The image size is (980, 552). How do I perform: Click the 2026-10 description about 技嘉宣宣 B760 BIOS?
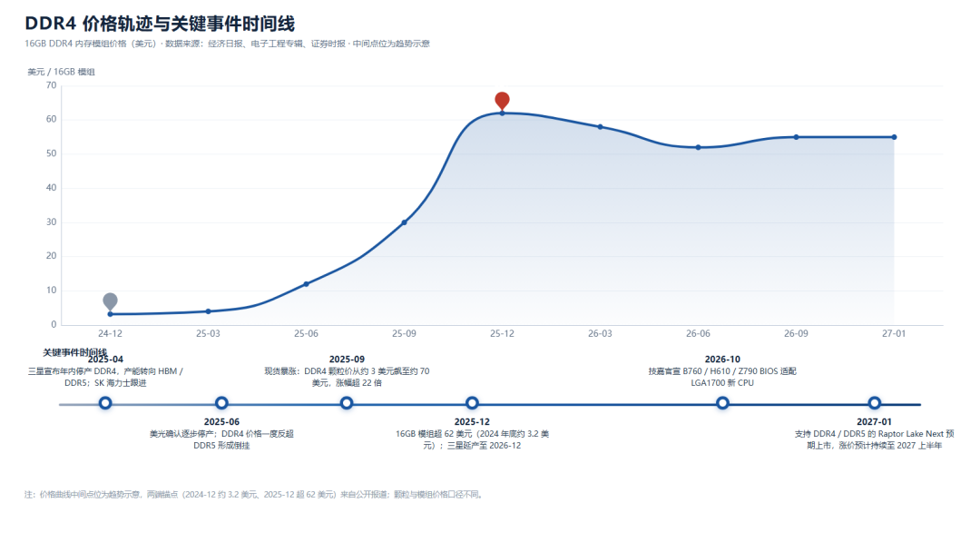click(722, 377)
